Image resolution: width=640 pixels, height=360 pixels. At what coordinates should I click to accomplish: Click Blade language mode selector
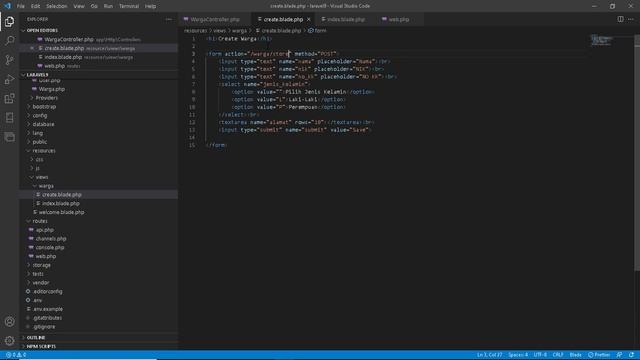click(575, 355)
